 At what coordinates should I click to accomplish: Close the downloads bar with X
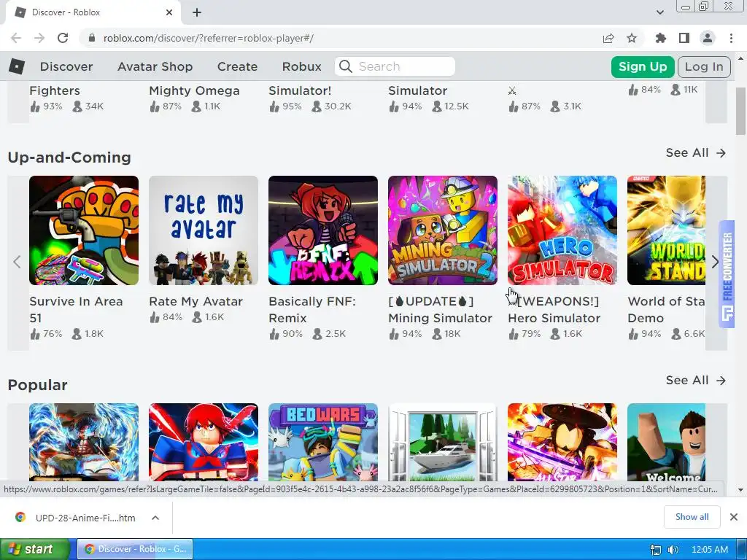(734, 517)
